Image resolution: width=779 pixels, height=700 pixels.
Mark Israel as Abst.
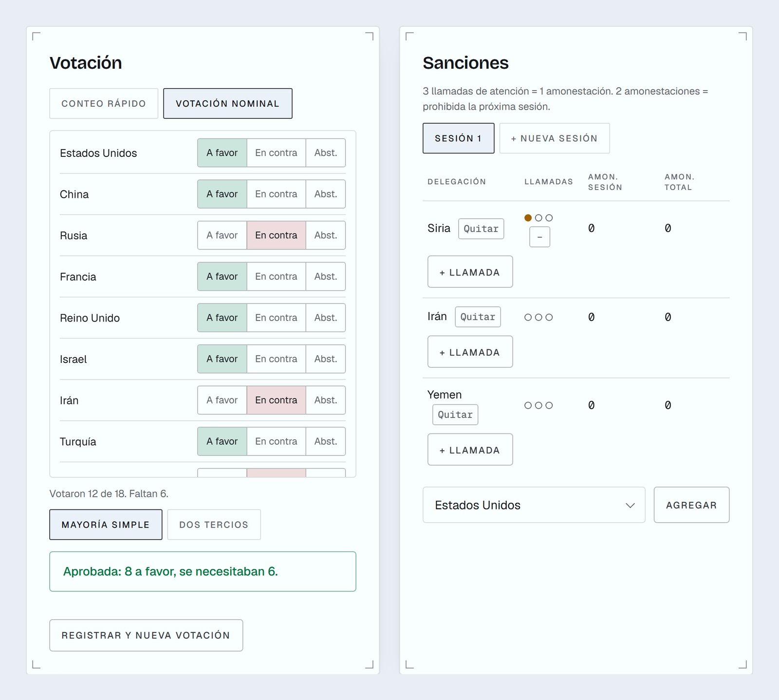[325, 359]
